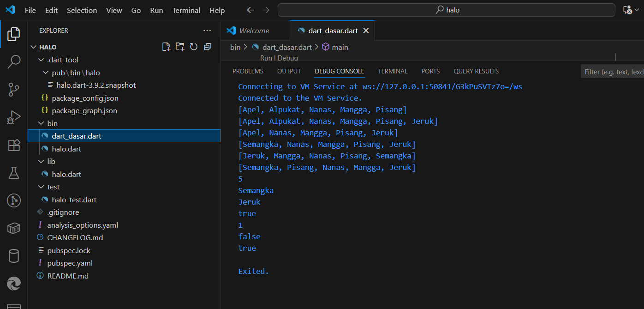Viewport: 644px width, 309px height.
Task: Open the Terminal menu
Action: pos(186,10)
